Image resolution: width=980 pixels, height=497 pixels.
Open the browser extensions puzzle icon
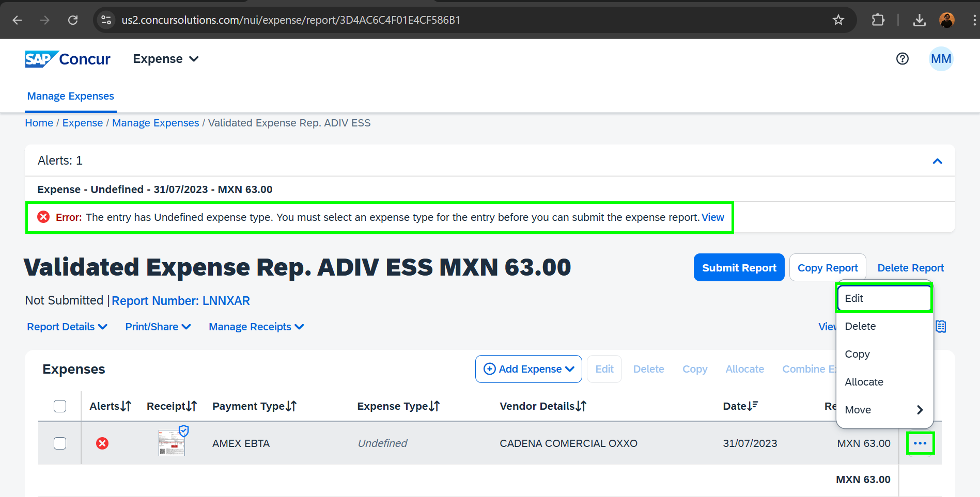[878, 20]
